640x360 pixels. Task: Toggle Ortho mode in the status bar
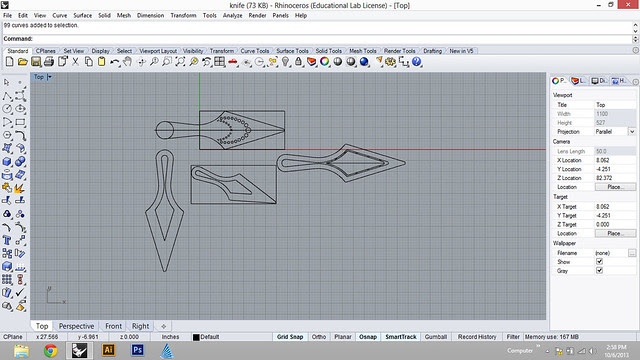(x=319, y=337)
